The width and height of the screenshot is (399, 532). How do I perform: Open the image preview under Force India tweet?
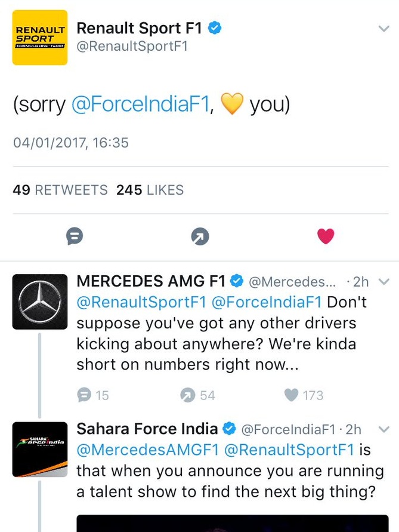[x=233, y=523]
